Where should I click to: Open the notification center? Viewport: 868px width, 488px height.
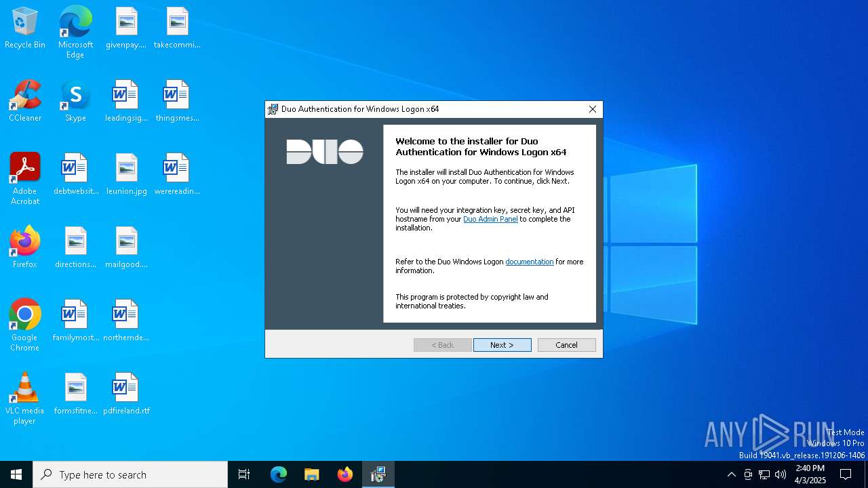(x=846, y=474)
